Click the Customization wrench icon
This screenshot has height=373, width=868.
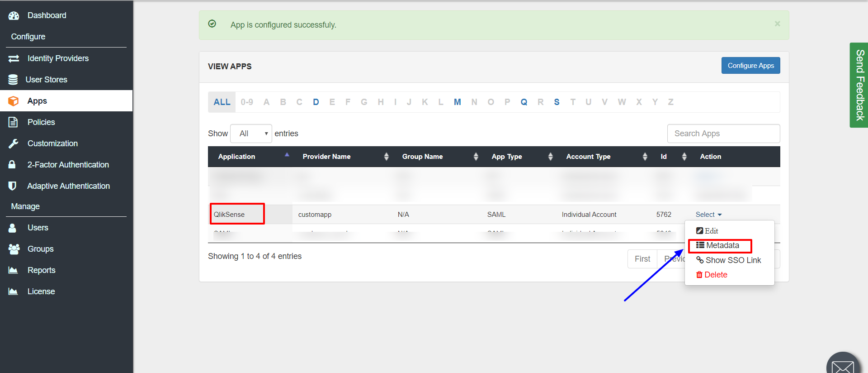coord(13,143)
